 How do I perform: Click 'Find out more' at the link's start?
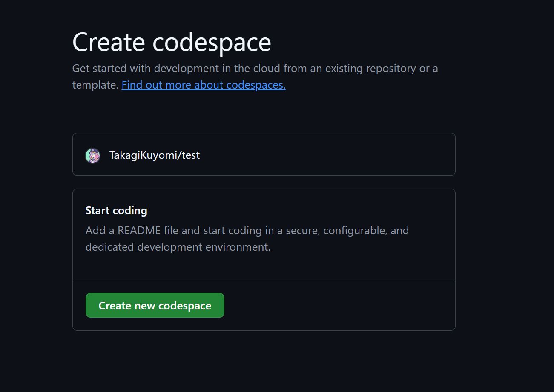click(153, 85)
